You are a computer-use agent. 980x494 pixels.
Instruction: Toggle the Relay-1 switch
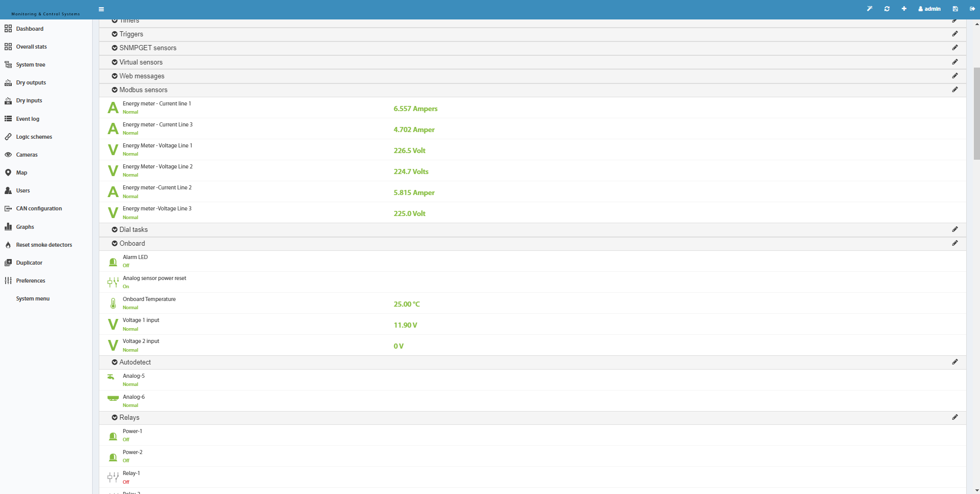[x=113, y=478]
